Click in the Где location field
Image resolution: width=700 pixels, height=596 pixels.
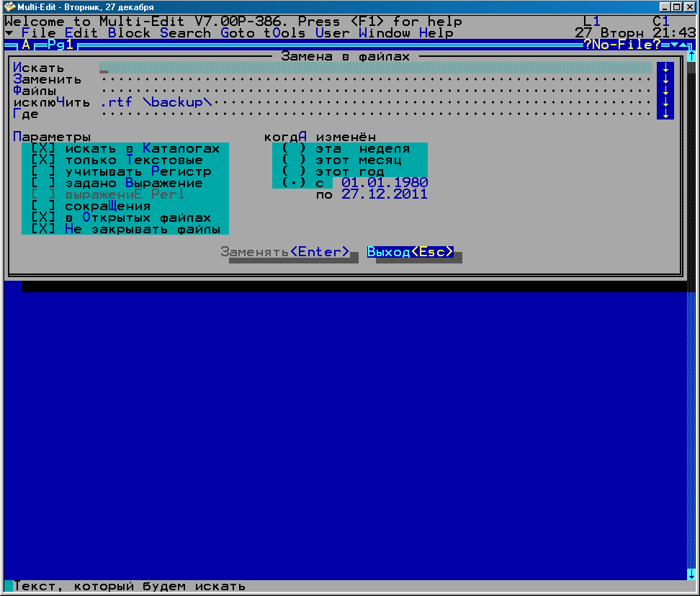coord(375,114)
